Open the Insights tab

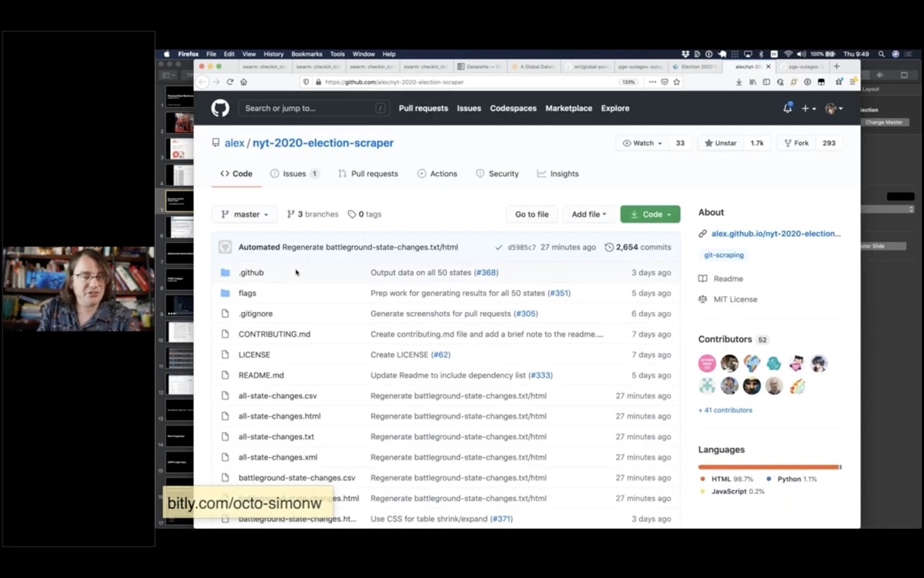coord(557,174)
